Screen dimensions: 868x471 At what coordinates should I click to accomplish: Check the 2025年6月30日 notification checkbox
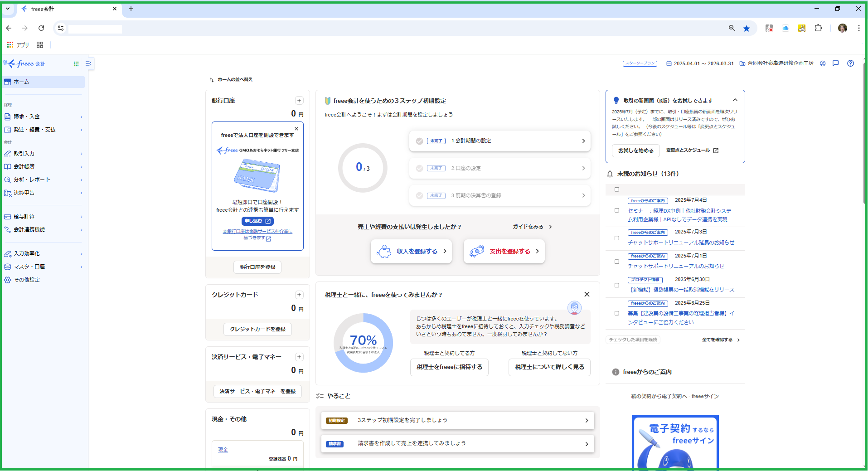tap(617, 285)
